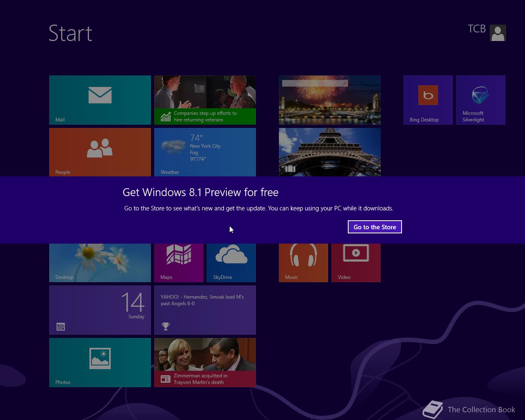Click the Get Windows 8.1 Preview heading
The width and height of the screenshot is (525, 420).
[201, 192]
